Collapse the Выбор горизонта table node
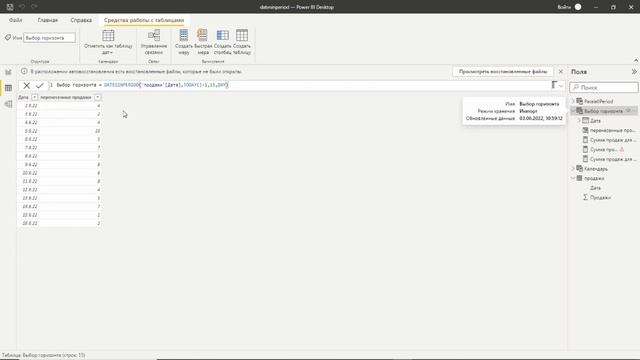The width and height of the screenshot is (640, 360). click(x=573, y=111)
